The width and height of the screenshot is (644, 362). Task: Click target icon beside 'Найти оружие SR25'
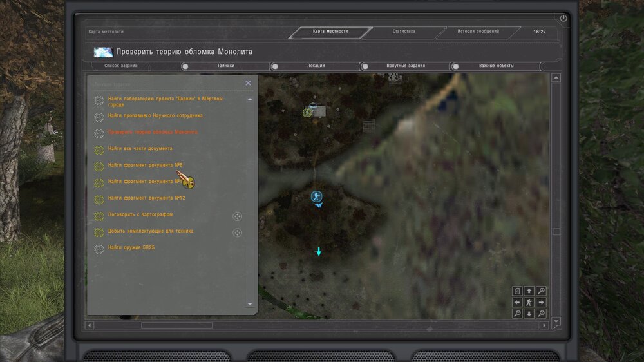tap(99, 249)
